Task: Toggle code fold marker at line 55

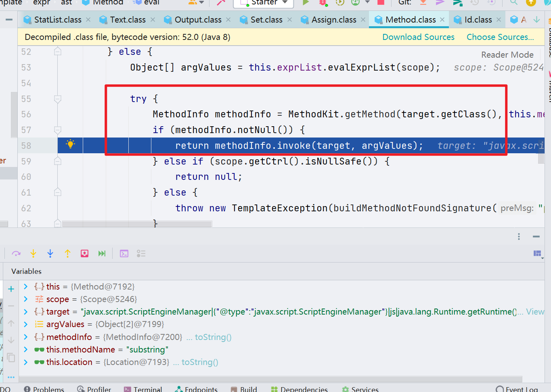Action: click(58, 99)
